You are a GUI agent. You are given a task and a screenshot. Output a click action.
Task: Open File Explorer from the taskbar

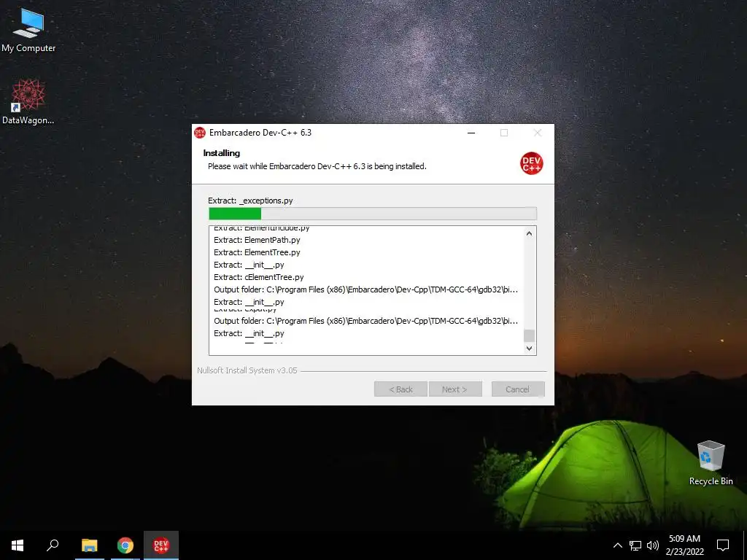[x=89, y=545]
